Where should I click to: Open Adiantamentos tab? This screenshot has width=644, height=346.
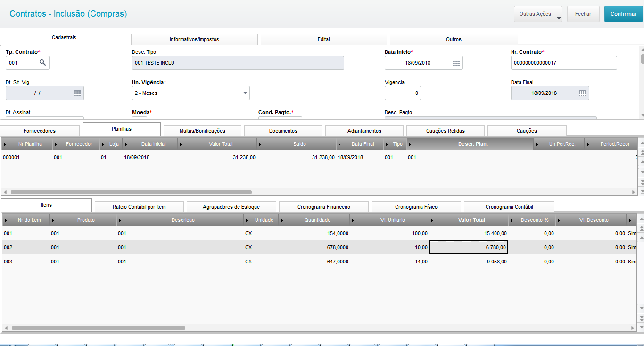(364, 131)
